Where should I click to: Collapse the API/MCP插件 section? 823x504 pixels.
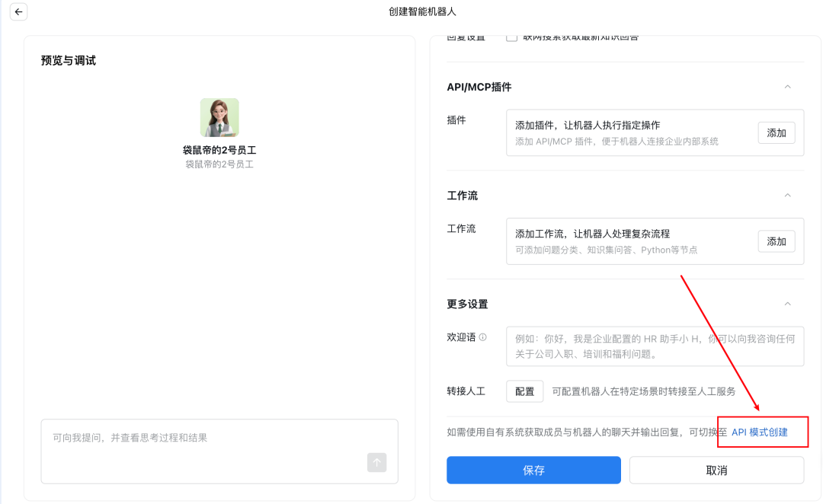(788, 87)
